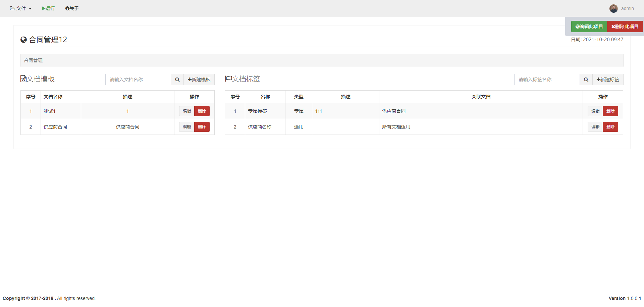Click the 所有文档适用 cell
The image size is (644, 307).
point(481,127)
